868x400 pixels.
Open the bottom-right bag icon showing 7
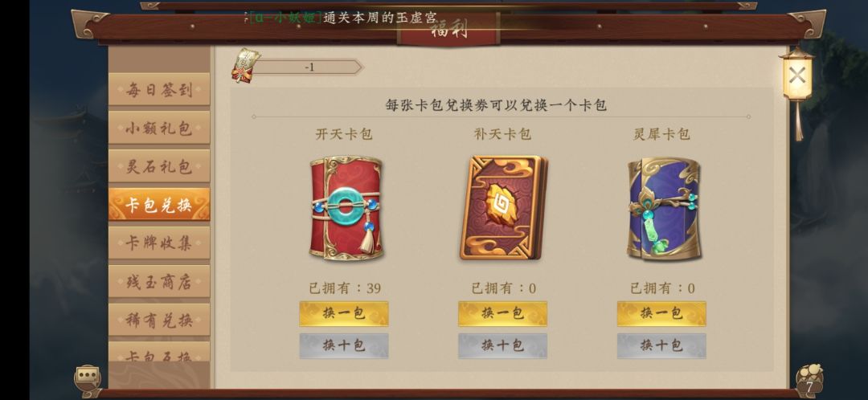point(809,381)
